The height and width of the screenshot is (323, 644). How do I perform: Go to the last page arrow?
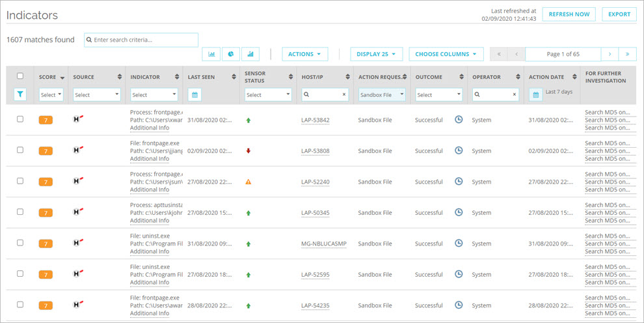point(628,54)
